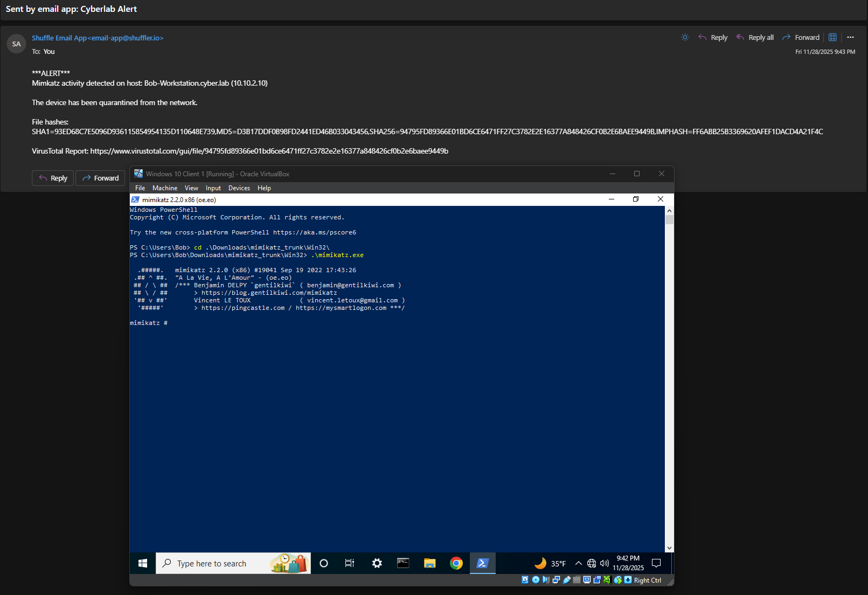Click the VirtualBox USB device status icon
The width and height of the screenshot is (868, 595).
pos(567,580)
